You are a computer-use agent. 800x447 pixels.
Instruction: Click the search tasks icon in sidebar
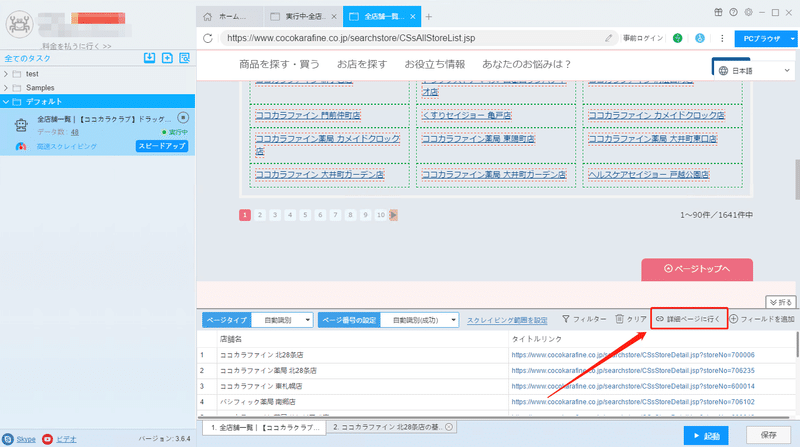[185, 58]
